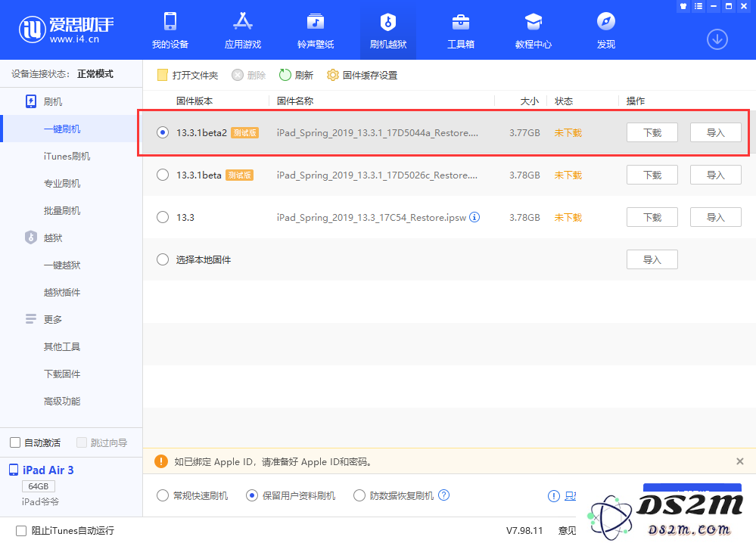Open 专业刷机 in sidebar
This screenshot has height=543, width=756.
click(62, 183)
